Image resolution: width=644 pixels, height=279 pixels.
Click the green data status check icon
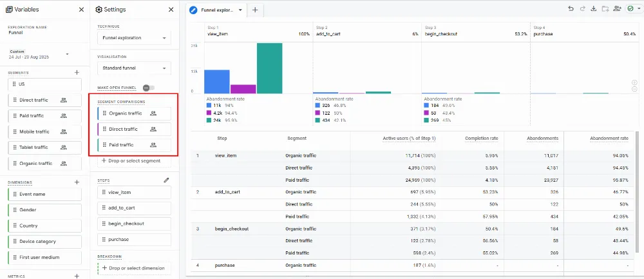coord(630,8)
